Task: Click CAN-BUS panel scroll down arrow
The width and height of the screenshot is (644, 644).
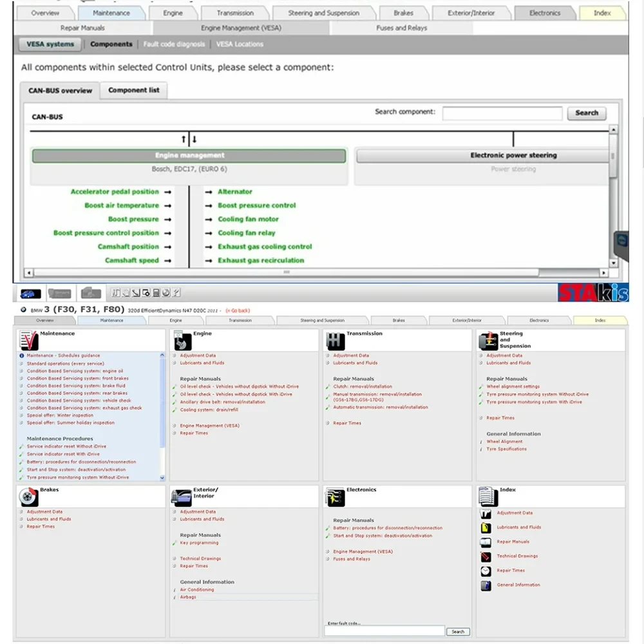Action: 613,263
